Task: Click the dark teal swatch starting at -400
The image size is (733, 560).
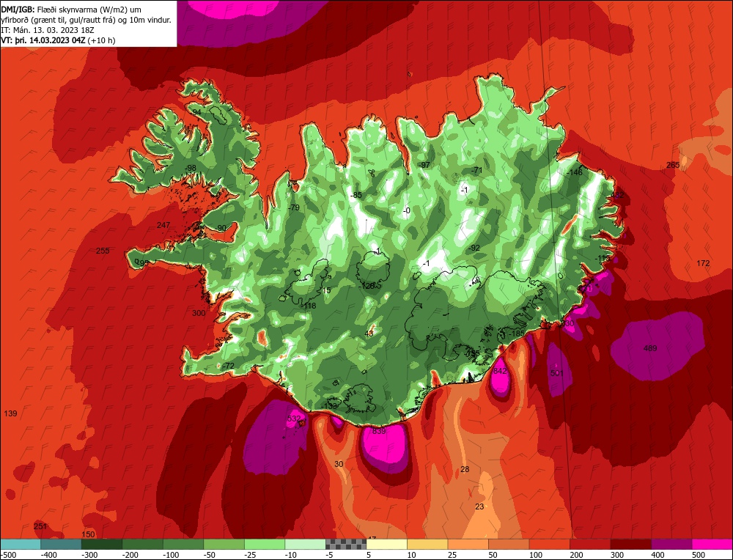Action: point(61,544)
